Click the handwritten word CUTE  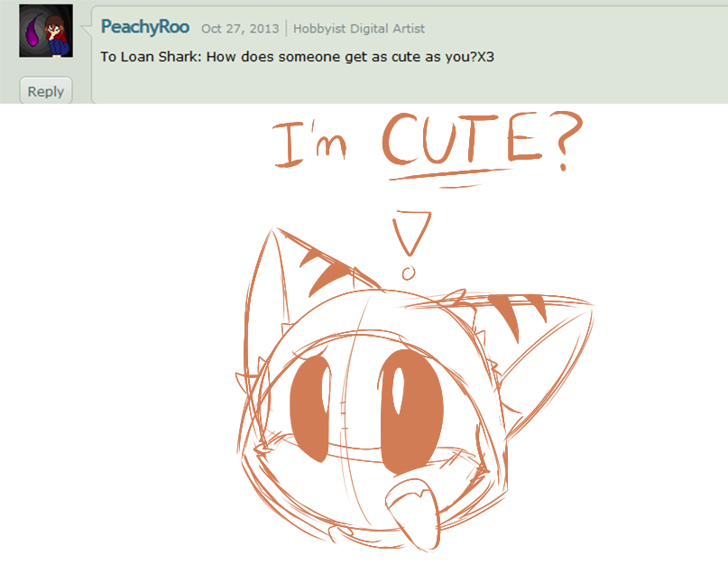click(x=463, y=138)
